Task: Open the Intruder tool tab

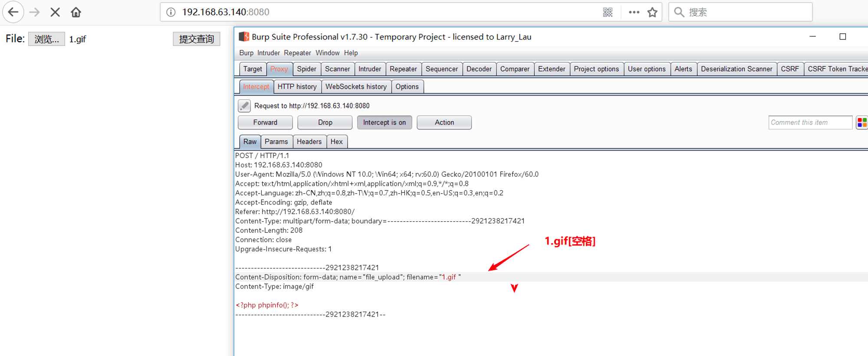Action: pyautogui.click(x=370, y=69)
